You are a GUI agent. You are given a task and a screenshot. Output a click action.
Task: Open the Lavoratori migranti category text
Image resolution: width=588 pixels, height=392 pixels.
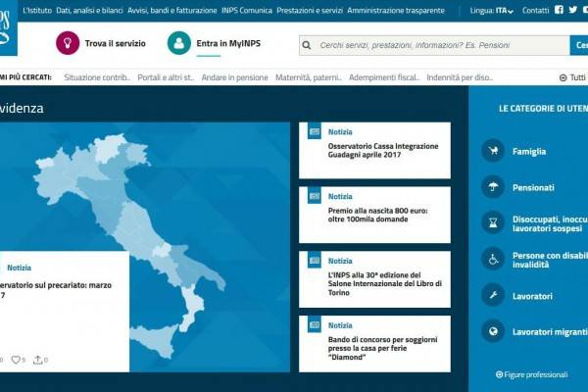click(550, 332)
